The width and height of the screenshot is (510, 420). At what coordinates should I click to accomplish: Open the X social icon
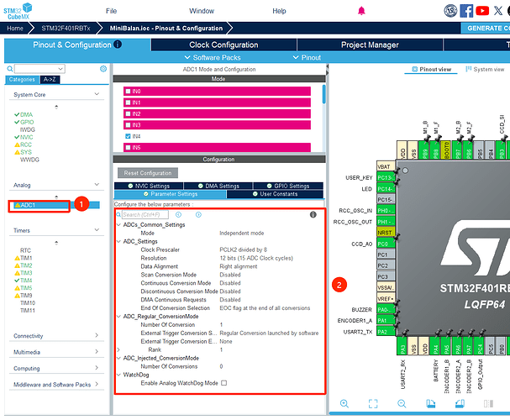click(x=498, y=11)
